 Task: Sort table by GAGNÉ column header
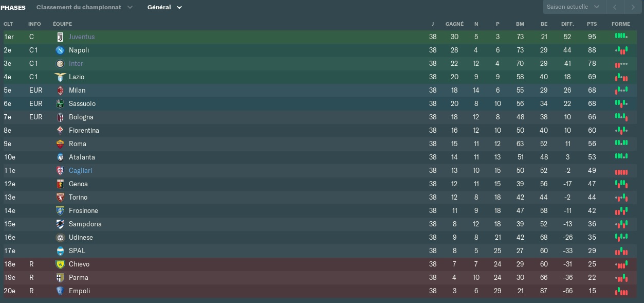[x=454, y=24]
